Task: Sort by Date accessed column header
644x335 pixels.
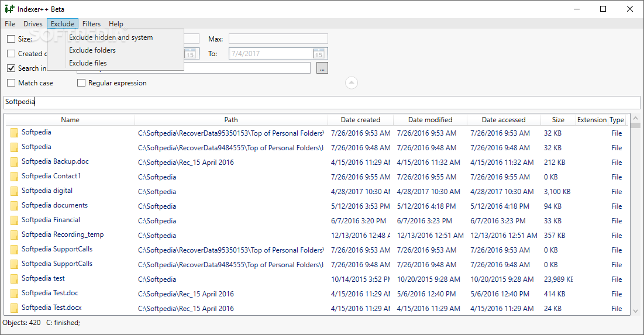Action: click(504, 120)
